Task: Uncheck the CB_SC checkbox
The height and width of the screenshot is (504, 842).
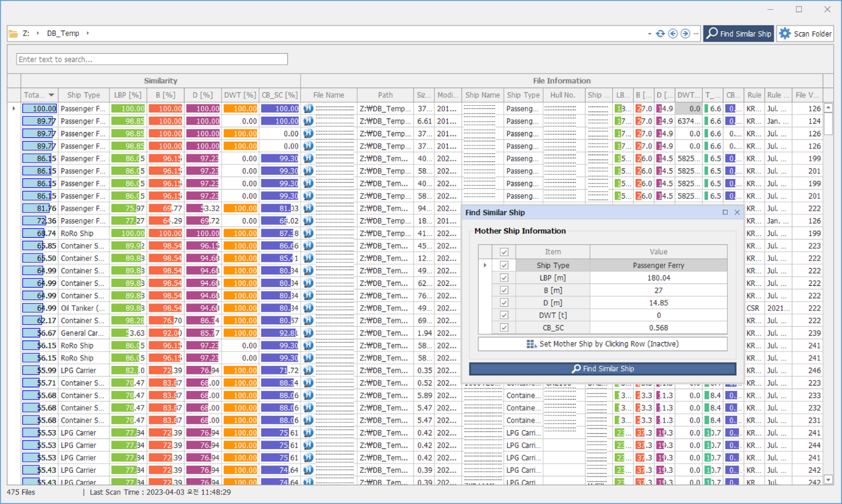Action: (x=504, y=327)
